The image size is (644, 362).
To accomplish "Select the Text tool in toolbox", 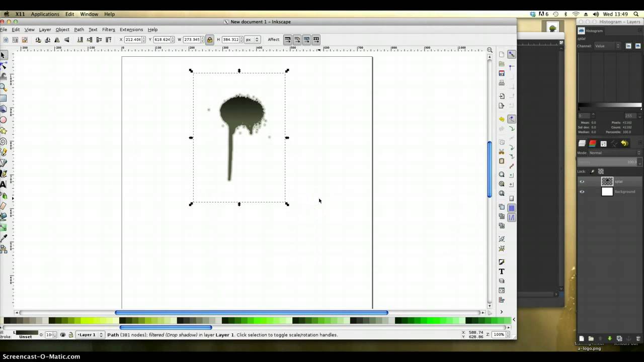I will click(3, 185).
